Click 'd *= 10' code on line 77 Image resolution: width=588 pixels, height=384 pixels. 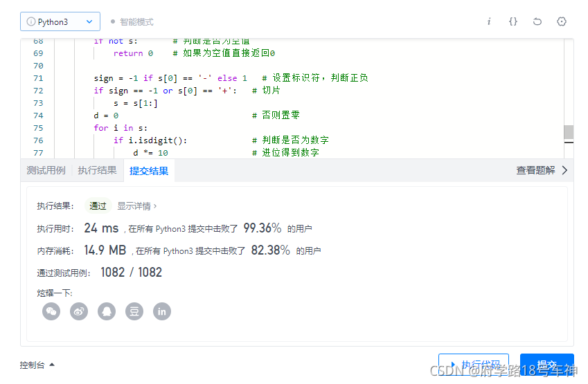tap(150, 153)
